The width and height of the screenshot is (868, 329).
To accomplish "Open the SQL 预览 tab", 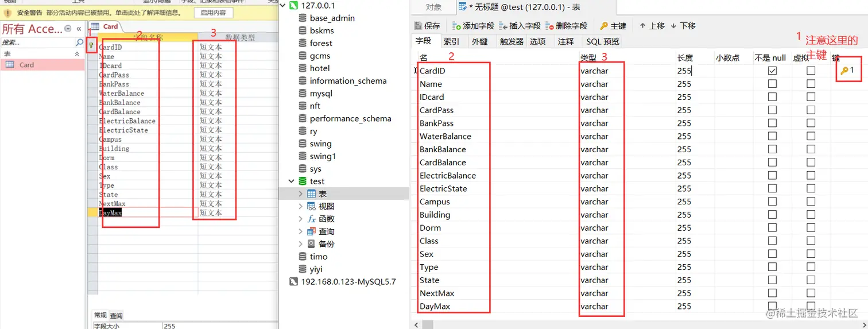I will pyautogui.click(x=603, y=41).
